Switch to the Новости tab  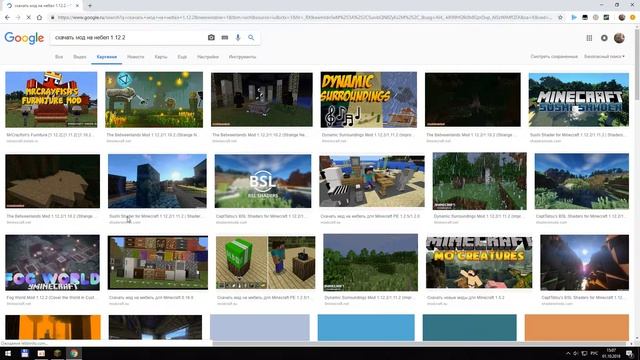click(136, 57)
